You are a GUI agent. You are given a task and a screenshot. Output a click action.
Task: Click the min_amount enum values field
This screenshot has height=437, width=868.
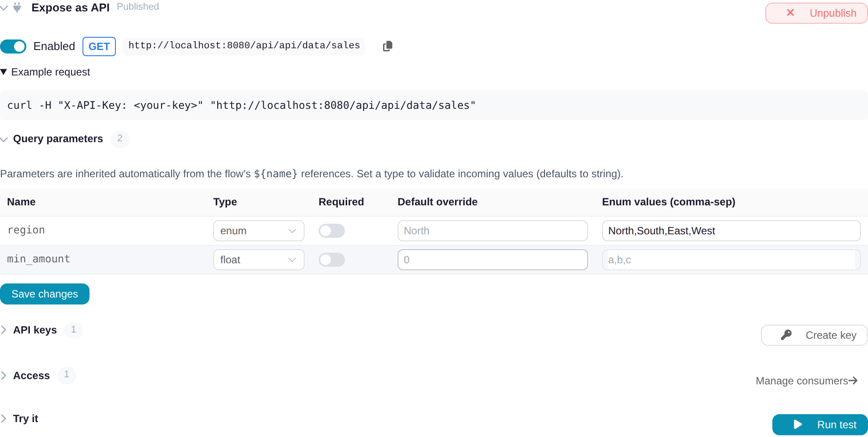[731, 260]
